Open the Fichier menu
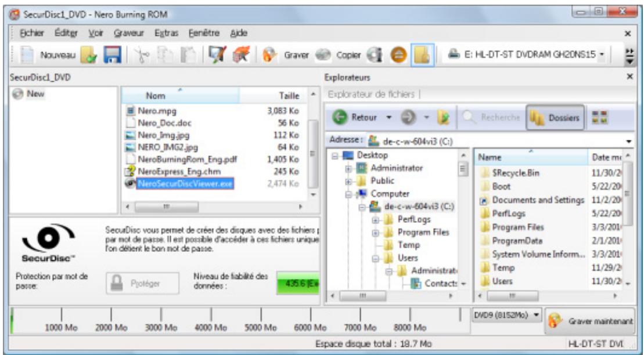Image resolution: width=644 pixels, height=355 pixels. 31,33
